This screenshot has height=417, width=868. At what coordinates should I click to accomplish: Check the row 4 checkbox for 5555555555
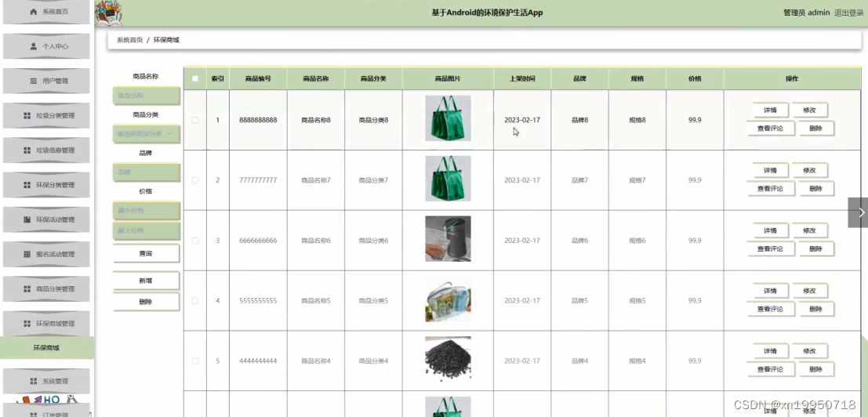(x=195, y=301)
